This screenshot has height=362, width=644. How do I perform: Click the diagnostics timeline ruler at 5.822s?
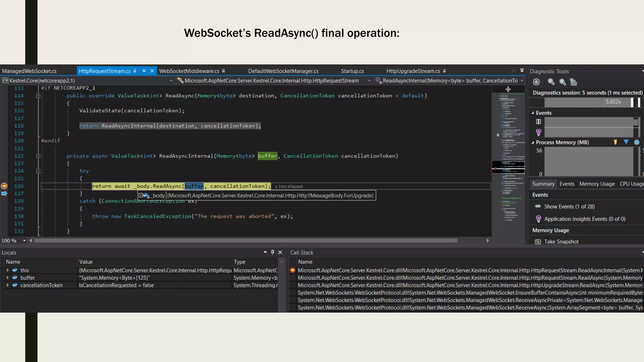(x=613, y=102)
